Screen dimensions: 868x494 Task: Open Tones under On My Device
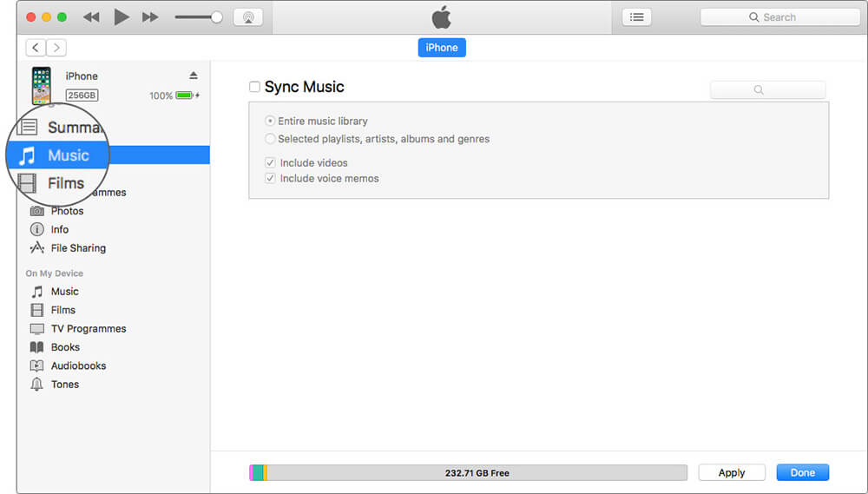coord(65,385)
